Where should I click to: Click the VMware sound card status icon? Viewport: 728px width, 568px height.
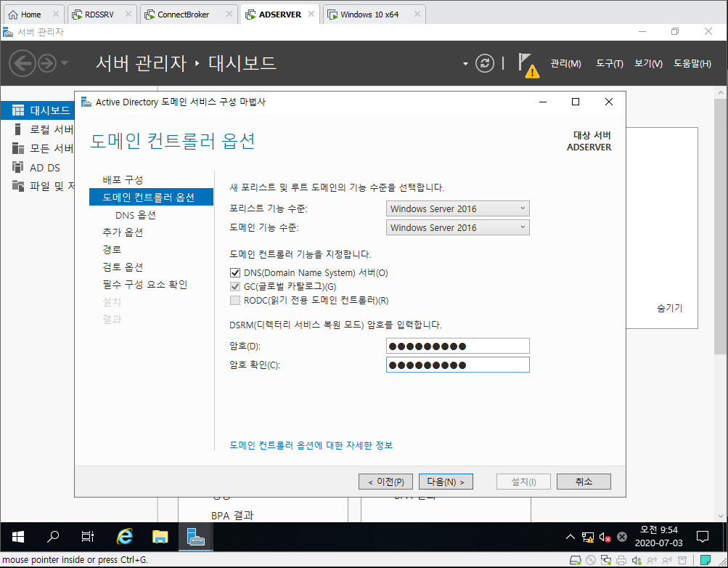pyautogui.click(x=636, y=560)
